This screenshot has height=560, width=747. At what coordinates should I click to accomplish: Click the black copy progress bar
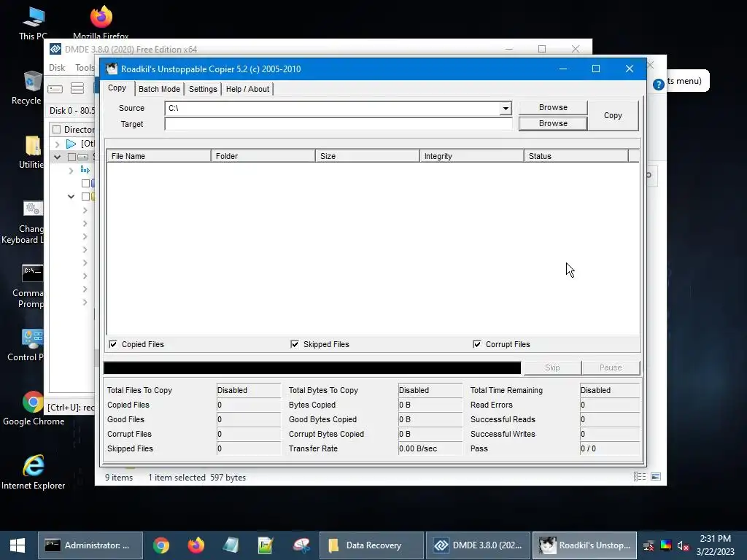[x=312, y=367]
